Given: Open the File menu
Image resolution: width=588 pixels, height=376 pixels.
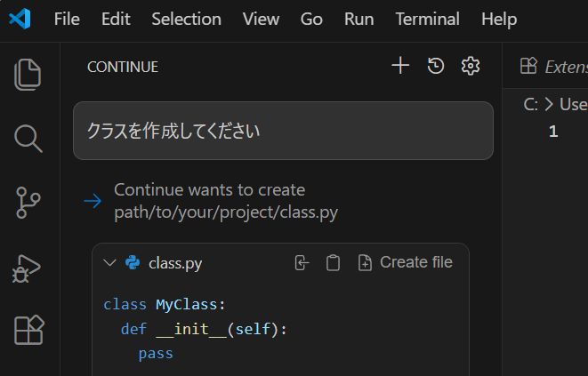Looking at the screenshot, I should (x=67, y=19).
